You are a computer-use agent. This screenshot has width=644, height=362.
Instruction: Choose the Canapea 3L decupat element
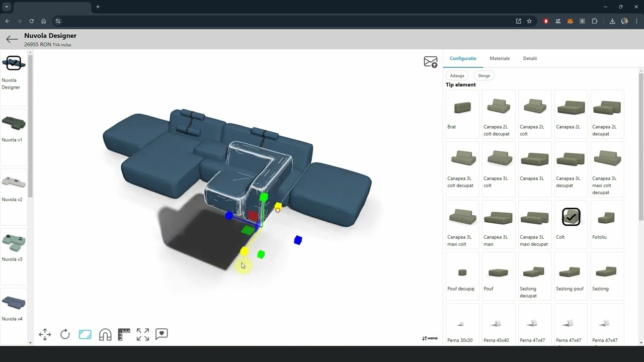tap(571, 168)
